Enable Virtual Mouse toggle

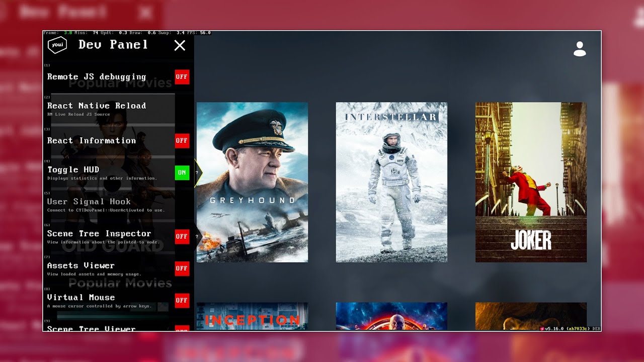click(182, 301)
